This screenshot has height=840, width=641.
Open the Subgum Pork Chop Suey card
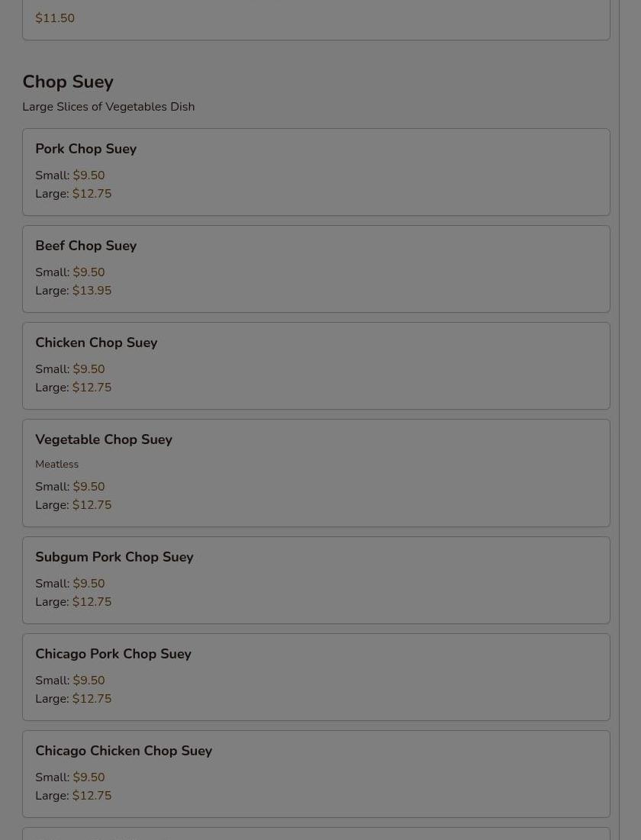click(x=316, y=580)
